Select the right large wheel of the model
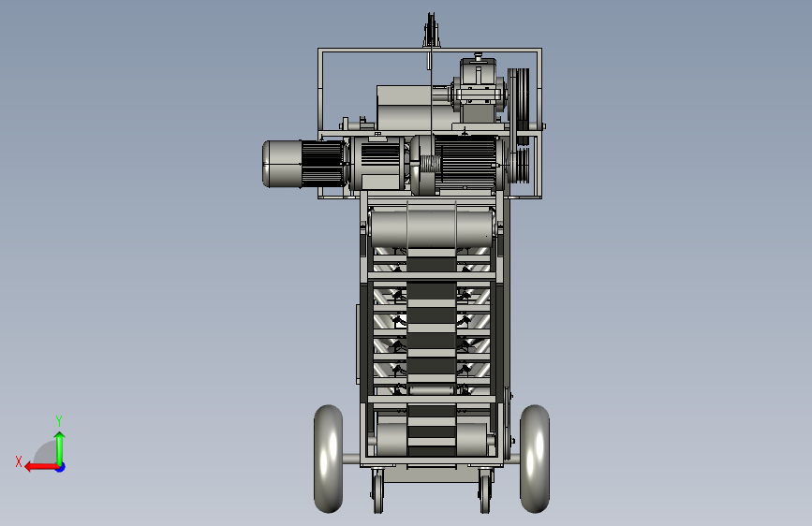 click(535, 459)
